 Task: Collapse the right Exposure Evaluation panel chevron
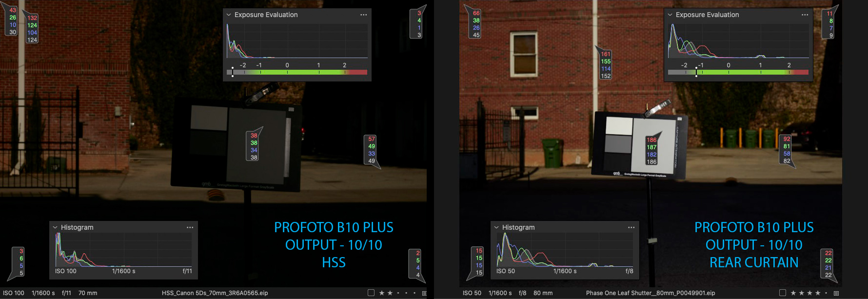[670, 15]
